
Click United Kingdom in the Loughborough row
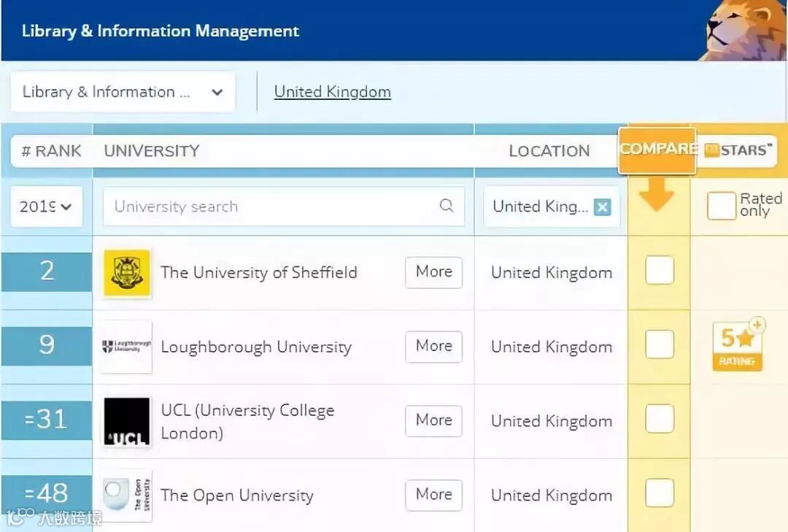(552, 347)
